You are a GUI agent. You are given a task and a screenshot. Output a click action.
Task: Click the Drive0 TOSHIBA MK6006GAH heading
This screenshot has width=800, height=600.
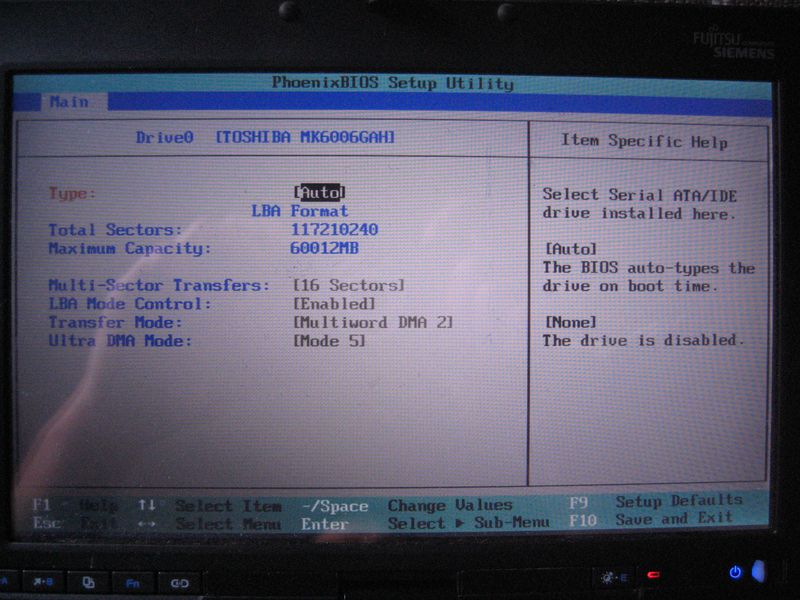pyautogui.click(x=265, y=137)
